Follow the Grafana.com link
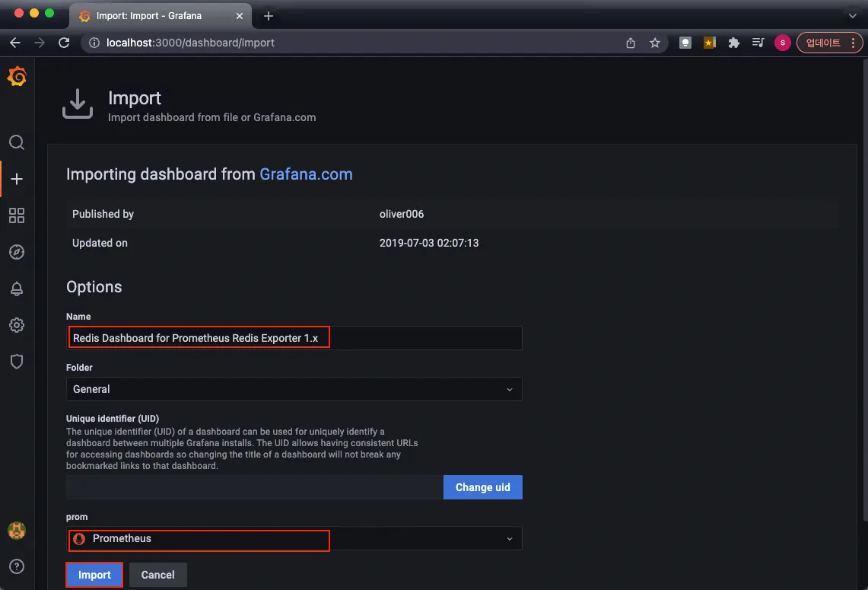Screen dimensions: 868x590 click(306, 174)
